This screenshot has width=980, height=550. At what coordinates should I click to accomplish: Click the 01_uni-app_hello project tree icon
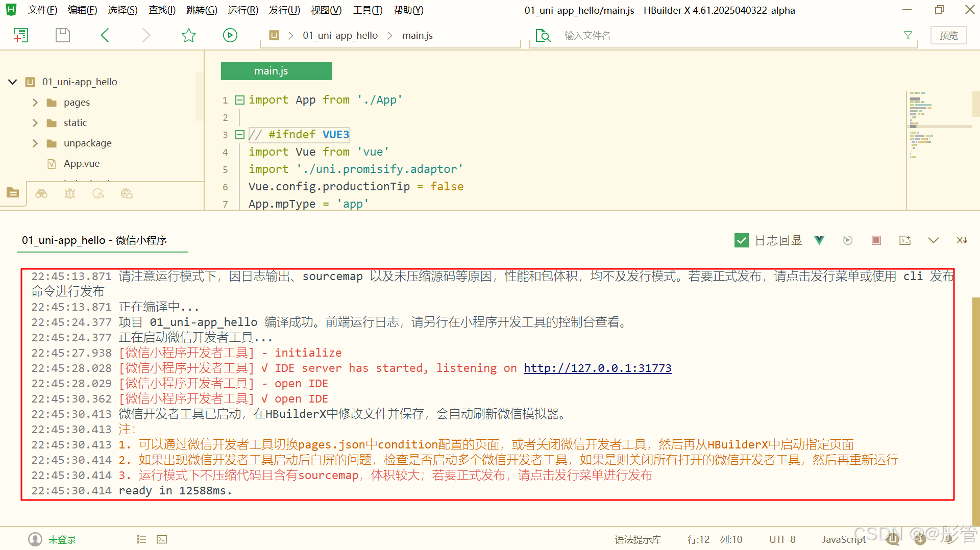pos(30,82)
